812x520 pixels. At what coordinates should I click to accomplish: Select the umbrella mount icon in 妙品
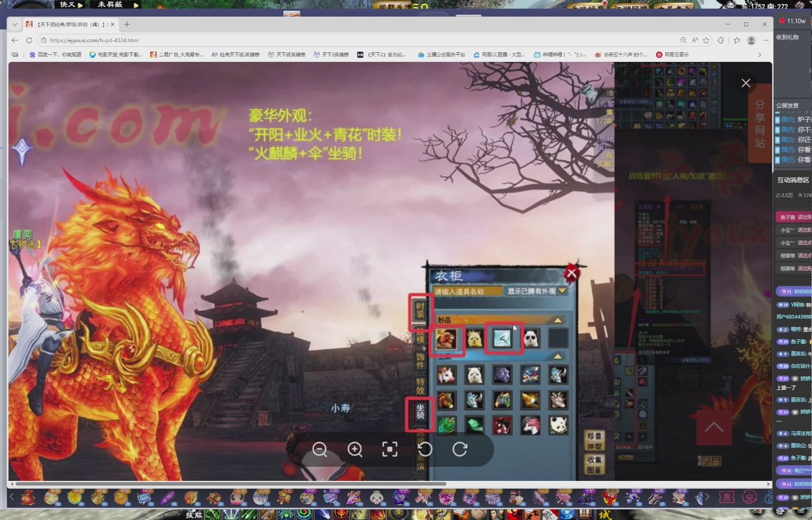[x=503, y=339]
